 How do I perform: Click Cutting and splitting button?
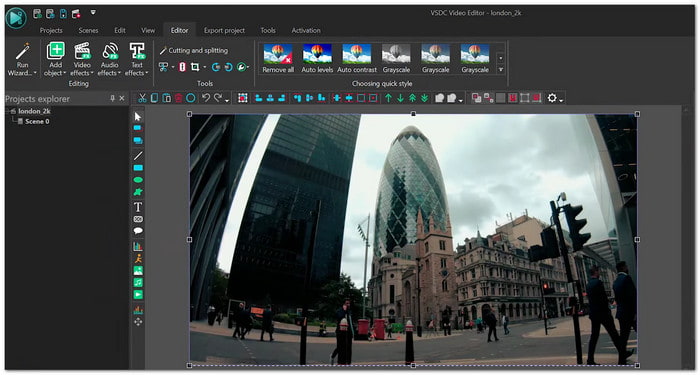[194, 50]
